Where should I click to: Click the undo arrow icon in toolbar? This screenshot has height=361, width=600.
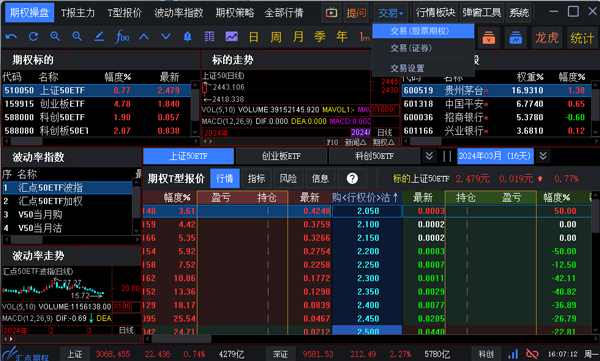point(11,37)
